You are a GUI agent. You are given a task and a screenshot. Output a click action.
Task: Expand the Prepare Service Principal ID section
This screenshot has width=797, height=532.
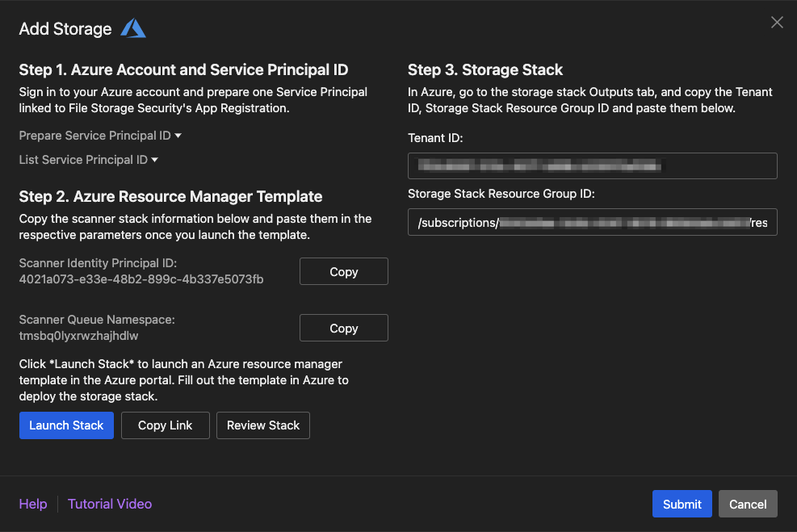click(x=100, y=136)
